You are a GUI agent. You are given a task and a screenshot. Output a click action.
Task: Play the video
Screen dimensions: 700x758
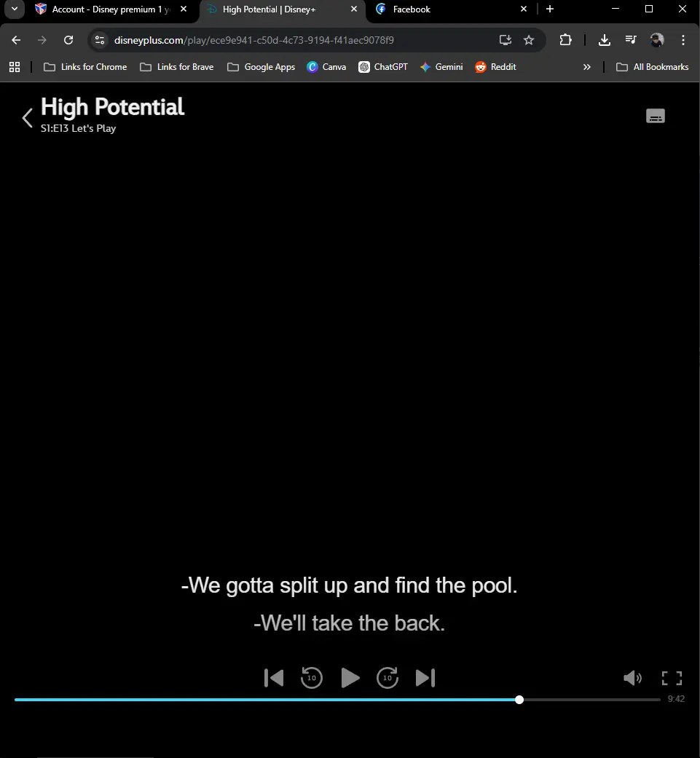coord(350,678)
